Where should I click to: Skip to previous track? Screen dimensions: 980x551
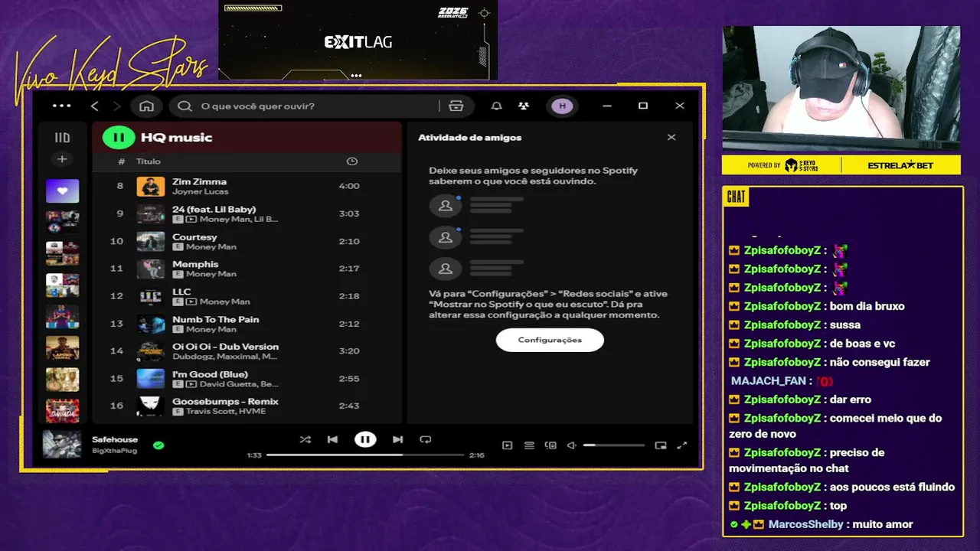point(332,439)
